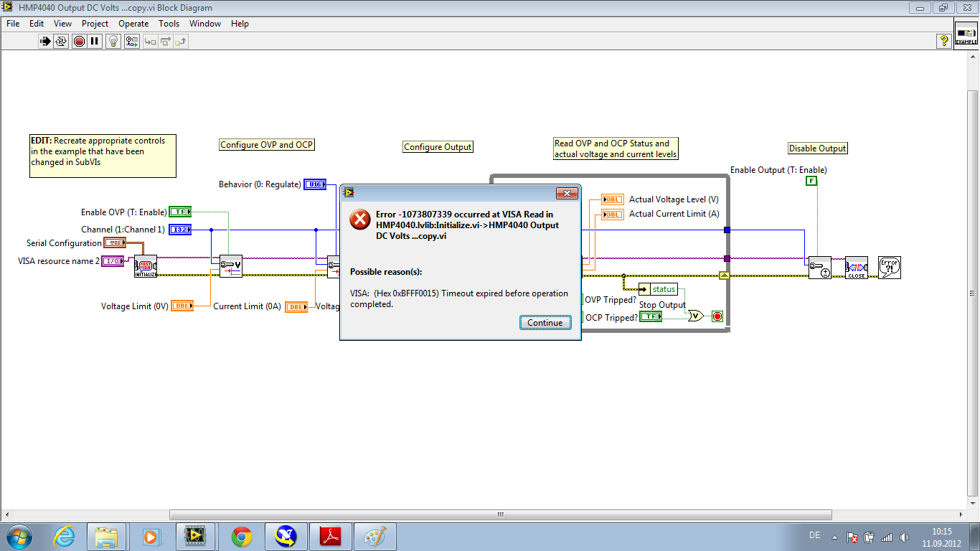Click the error shift register on loop border

725,275
